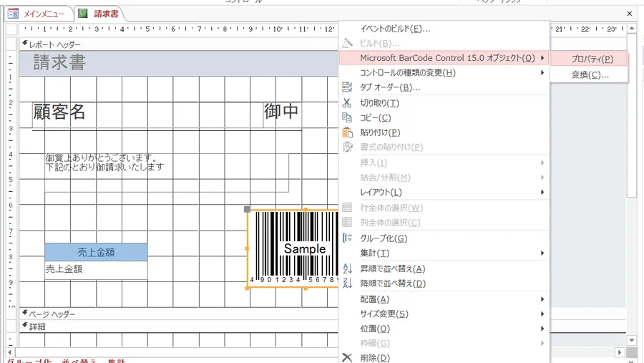Choose 変換(C)... from the submenu
The height and width of the screenshot is (363, 644).
590,74
